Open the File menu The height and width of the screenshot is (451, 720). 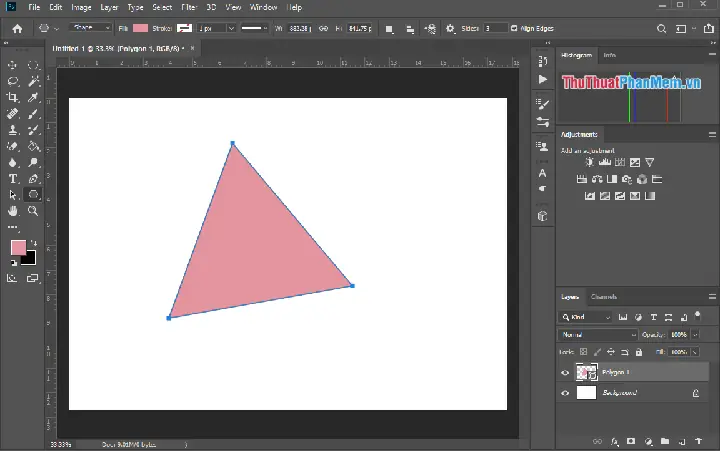point(34,7)
